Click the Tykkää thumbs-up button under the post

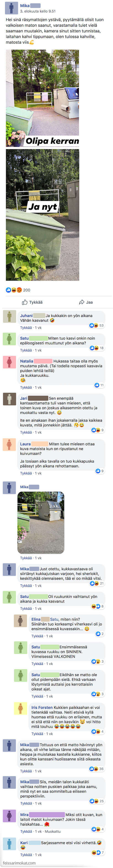pyautogui.click(x=32, y=302)
